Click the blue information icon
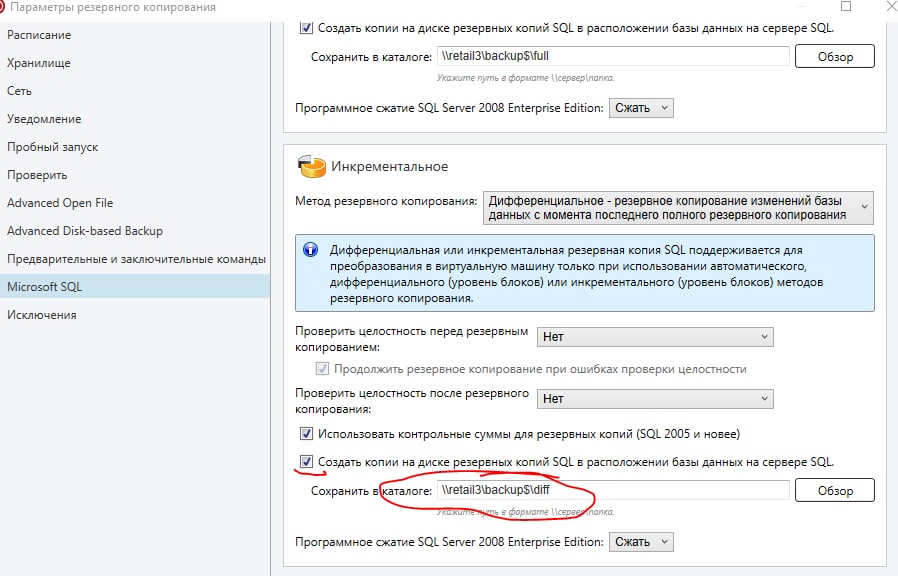 tap(310, 250)
